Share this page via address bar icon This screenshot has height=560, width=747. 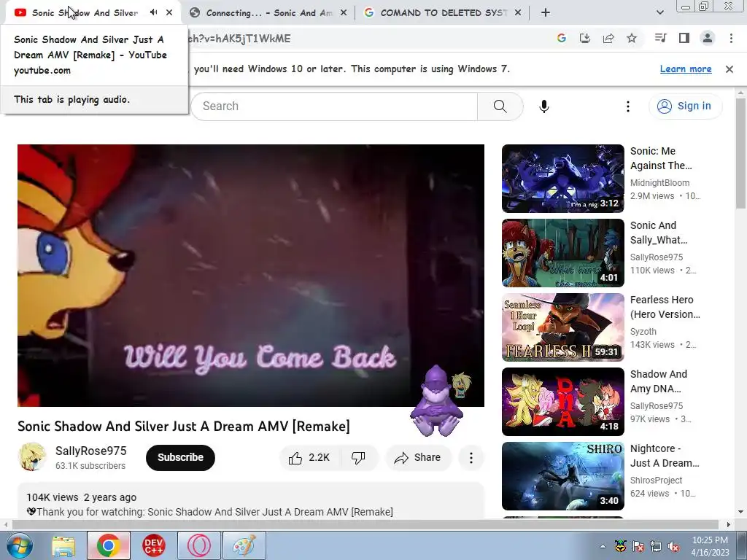click(608, 38)
